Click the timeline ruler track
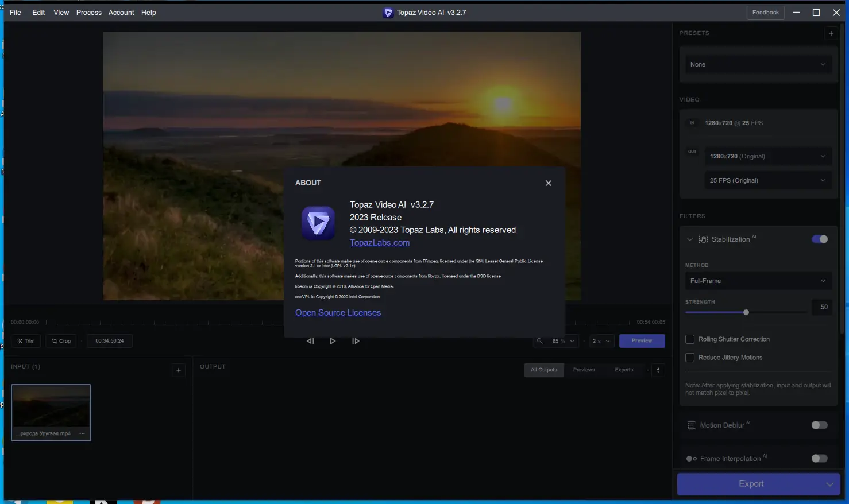 click(338, 322)
